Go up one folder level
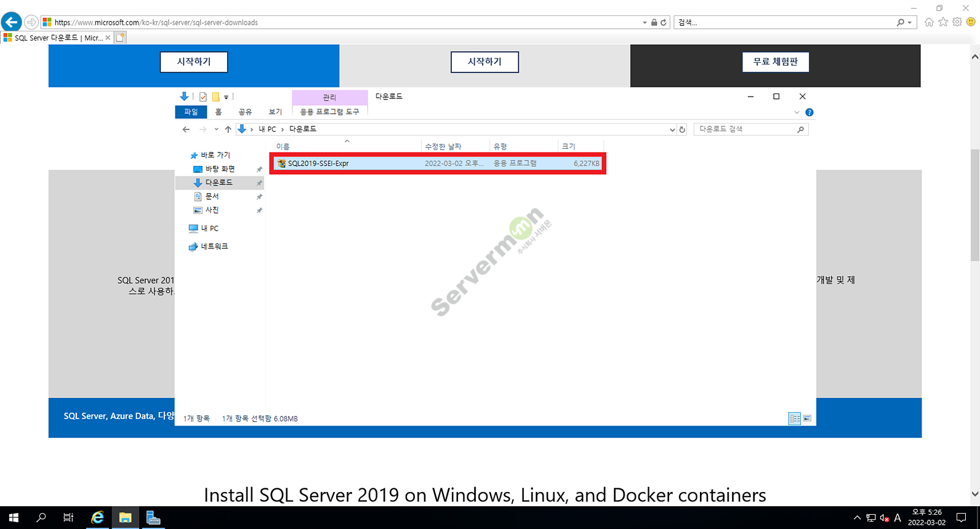The width and height of the screenshot is (980, 529). coord(228,129)
